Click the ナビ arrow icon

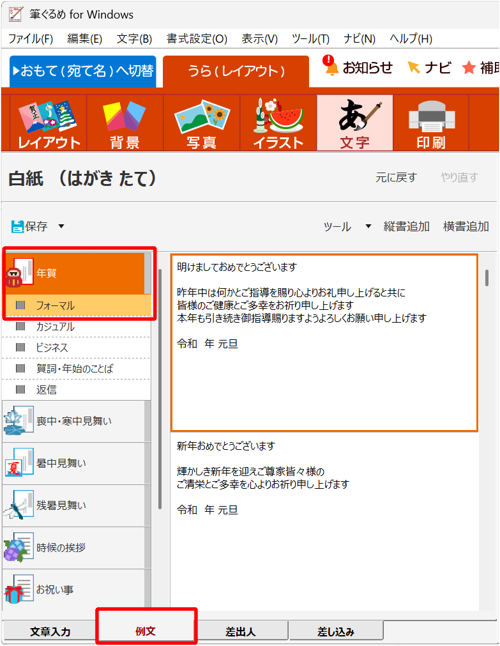[413, 67]
